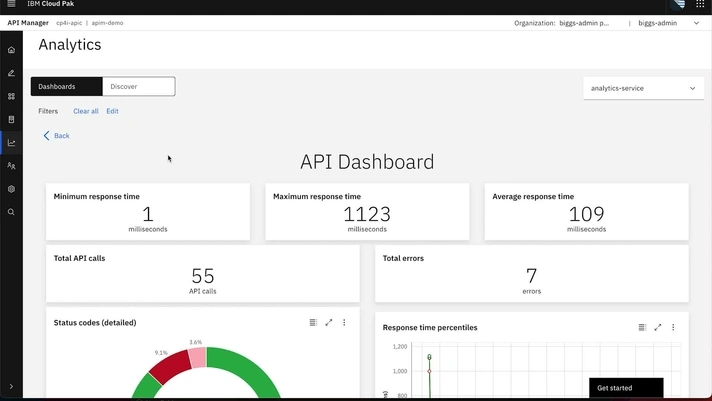Open Settings gear icon in sidebar

click(11, 189)
